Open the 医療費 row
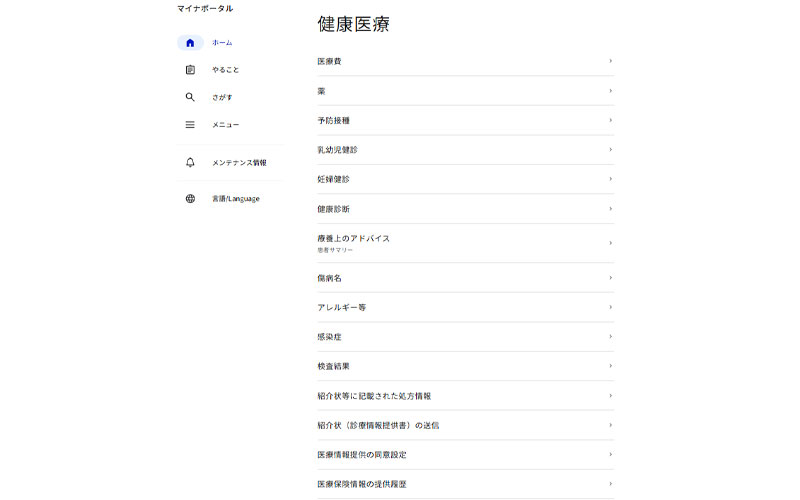This screenshot has width=800, height=500. (x=465, y=61)
